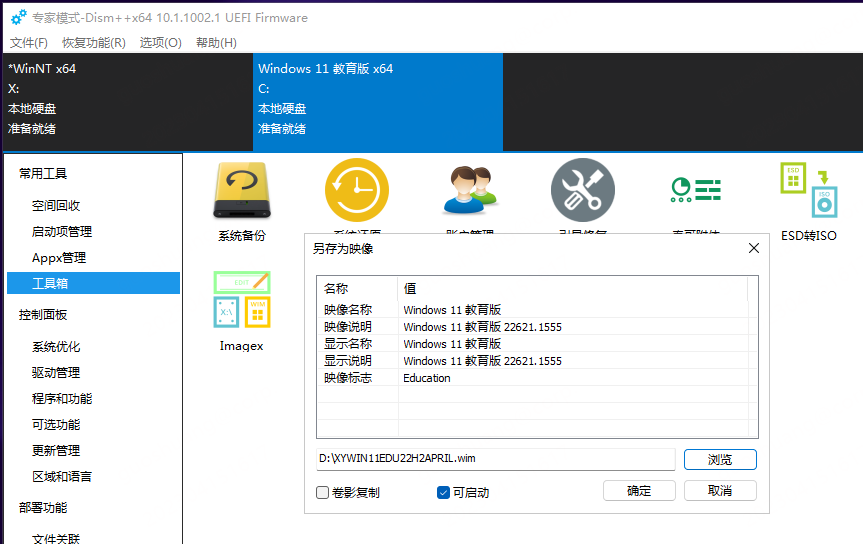Click the 系统还原 clock restore icon

pos(356,190)
